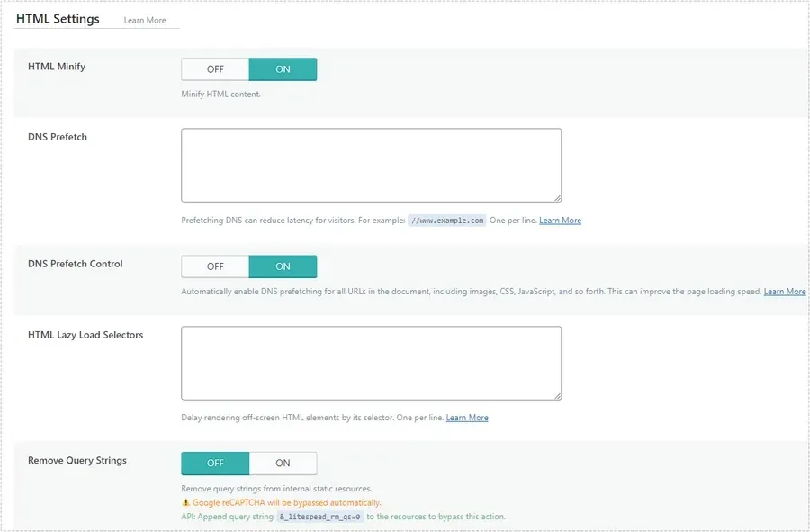Click the 'Minify HTML content.' description
Screen dimensions: 810x532
click(220, 95)
